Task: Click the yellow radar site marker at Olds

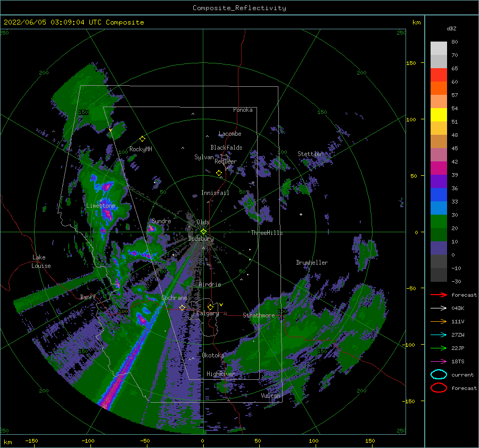Action: pyautogui.click(x=203, y=232)
